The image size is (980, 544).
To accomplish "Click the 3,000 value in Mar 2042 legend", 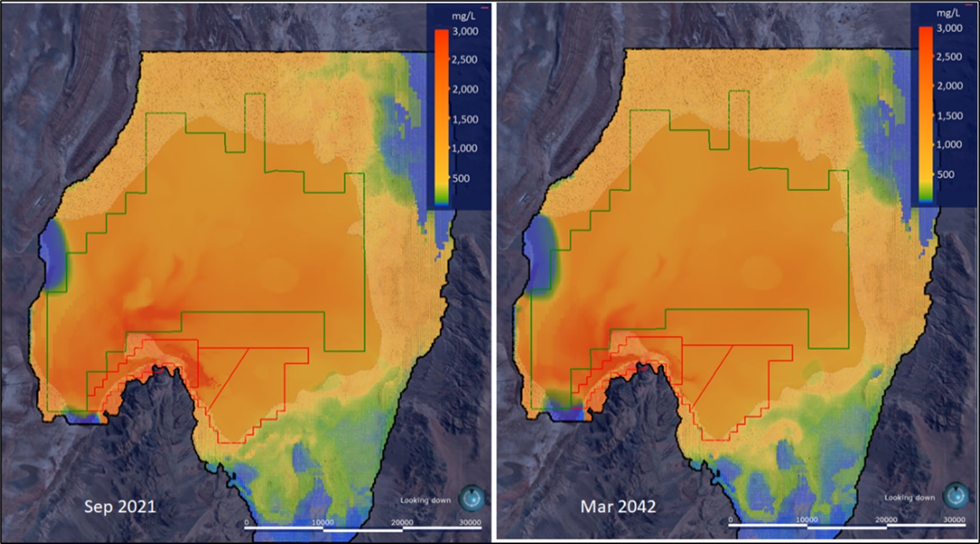I will click(x=951, y=29).
